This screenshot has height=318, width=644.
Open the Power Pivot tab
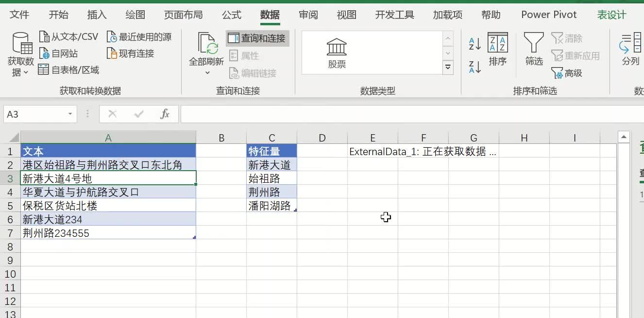[x=548, y=15]
